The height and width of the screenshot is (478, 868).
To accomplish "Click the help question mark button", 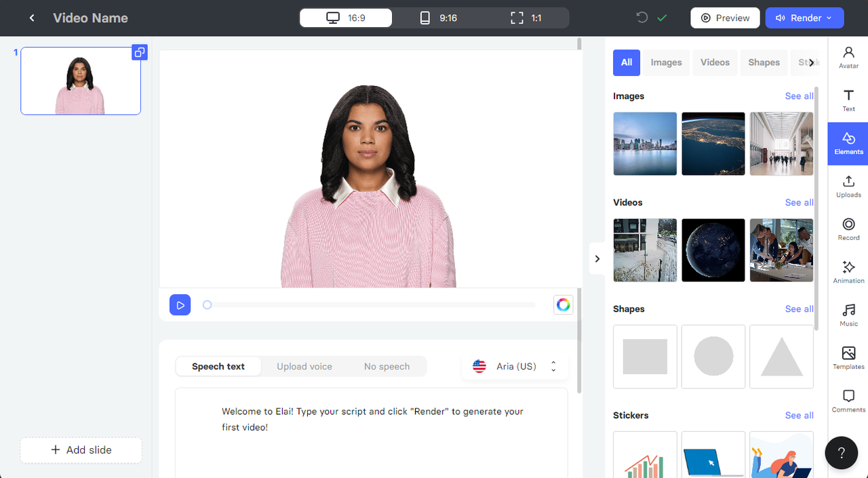I will point(841,453).
